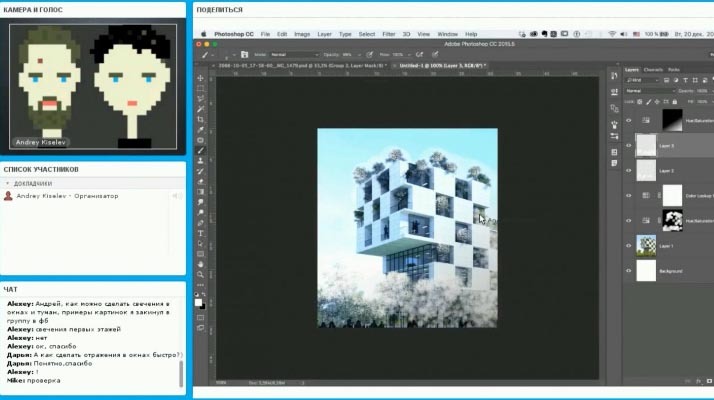Select the Spot Healing Brush tool
This screenshot has width=714, height=400.
tap(200, 140)
